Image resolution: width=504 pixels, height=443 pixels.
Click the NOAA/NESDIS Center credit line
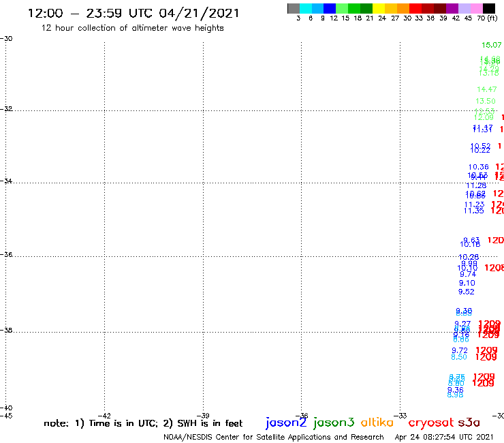click(x=274, y=437)
